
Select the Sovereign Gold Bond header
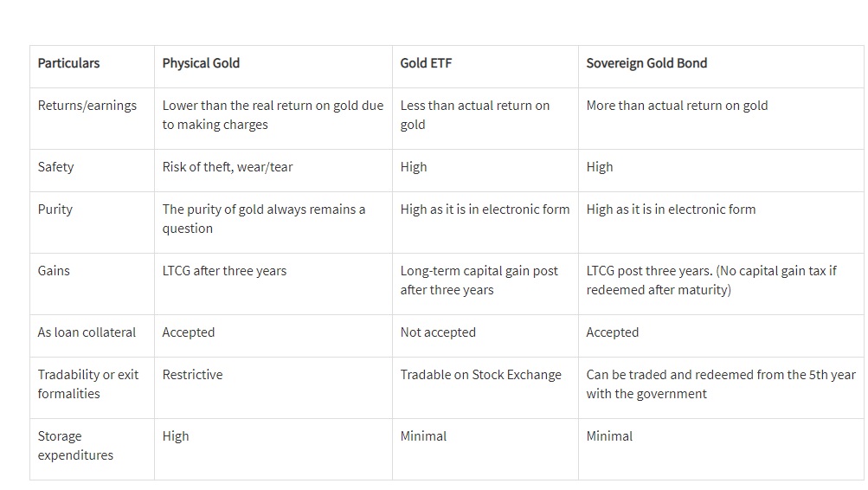tap(646, 63)
